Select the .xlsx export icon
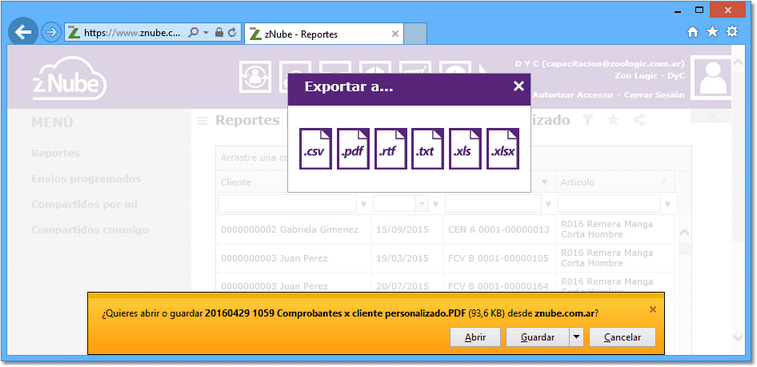Screen dimensions: 757x367 tap(503, 149)
